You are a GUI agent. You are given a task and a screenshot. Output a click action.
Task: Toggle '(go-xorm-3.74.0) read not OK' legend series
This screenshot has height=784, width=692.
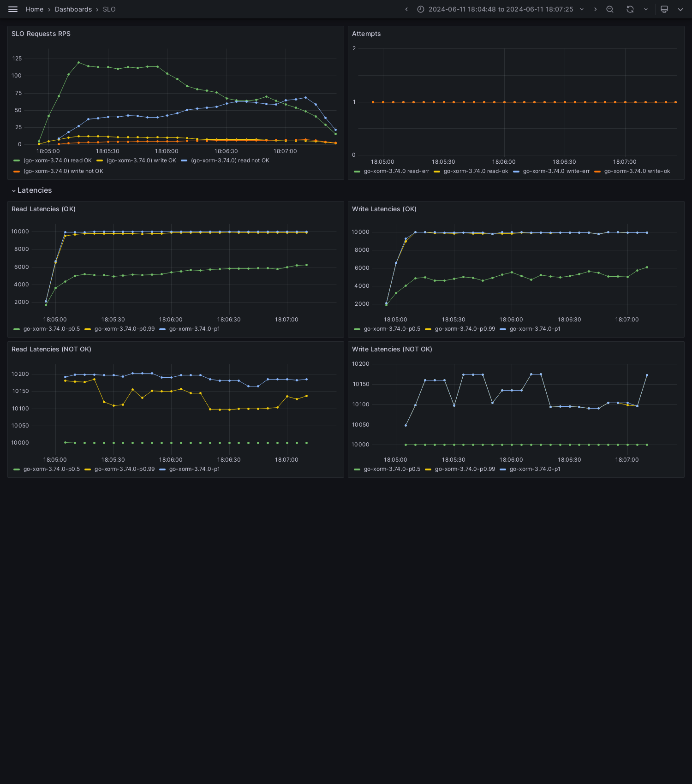click(230, 160)
